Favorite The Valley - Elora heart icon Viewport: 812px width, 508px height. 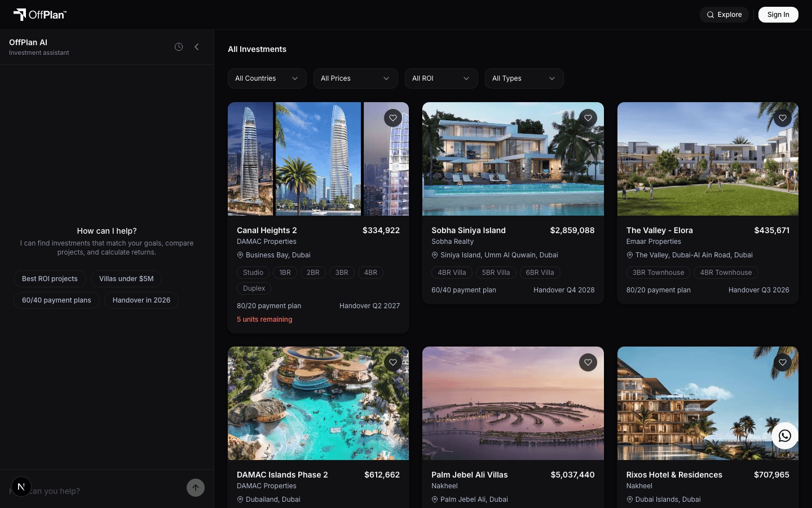pos(783,118)
